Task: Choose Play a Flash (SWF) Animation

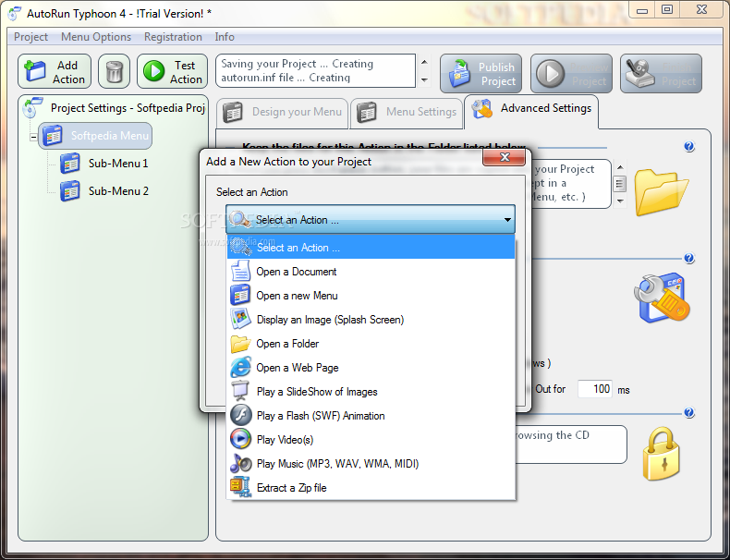Action: (371, 416)
